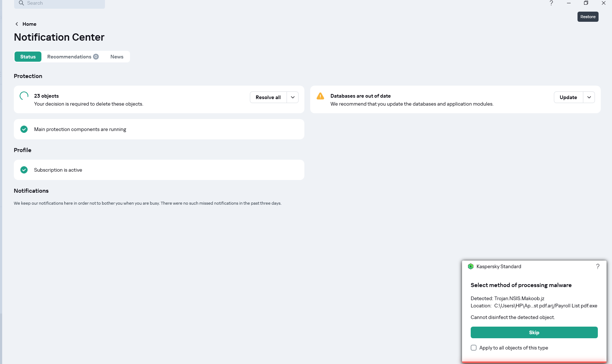
Task: Click the search magnifier icon
Action: pyautogui.click(x=21, y=3)
